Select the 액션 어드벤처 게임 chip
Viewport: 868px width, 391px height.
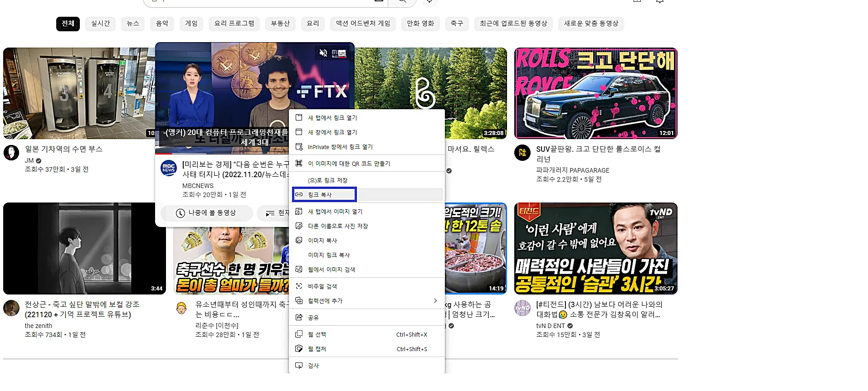point(363,24)
